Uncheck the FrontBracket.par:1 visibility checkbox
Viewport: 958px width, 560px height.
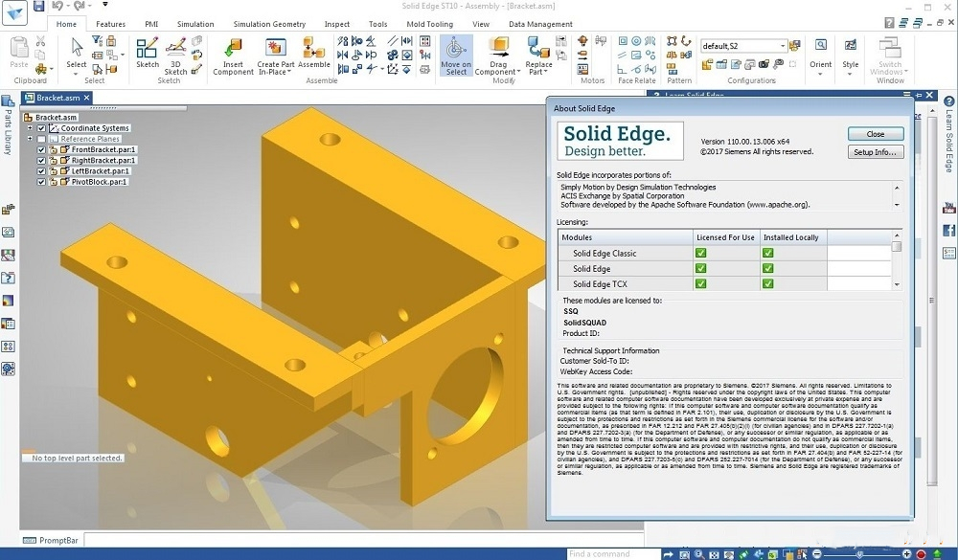coord(41,150)
